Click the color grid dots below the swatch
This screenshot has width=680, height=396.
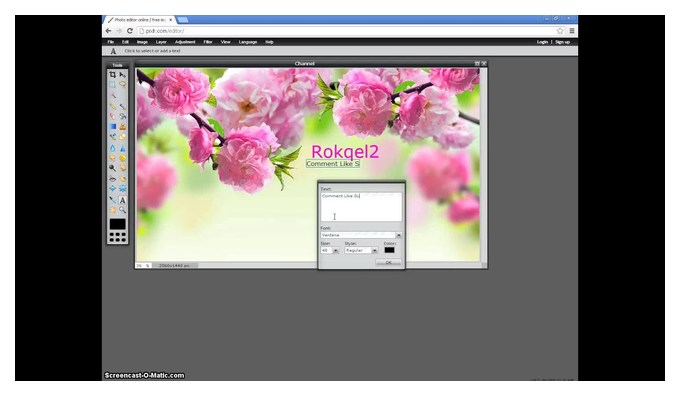click(x=118, y=237)
